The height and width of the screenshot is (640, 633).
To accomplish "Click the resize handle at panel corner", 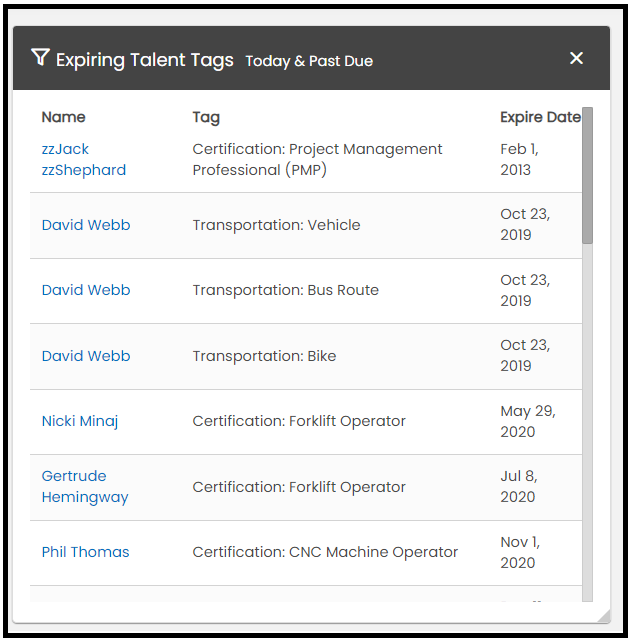I will (x=602, y=616).
